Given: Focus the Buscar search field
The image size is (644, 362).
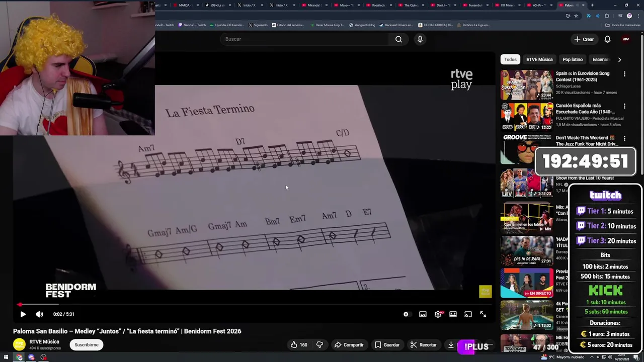Looking at the screenshot, I should (305, 39).
